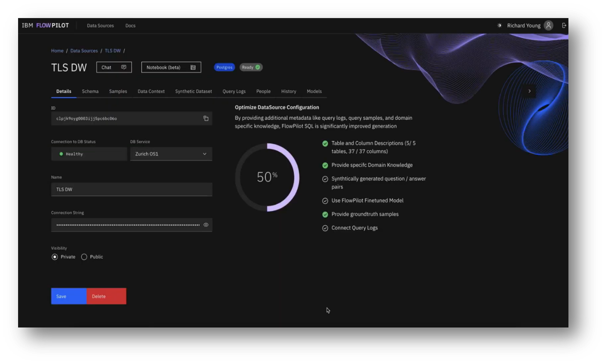This screenshot has height=364, width=605.
Task: Click the green check beside Provide groundtruth samples
Action: [x=325, y=214]
